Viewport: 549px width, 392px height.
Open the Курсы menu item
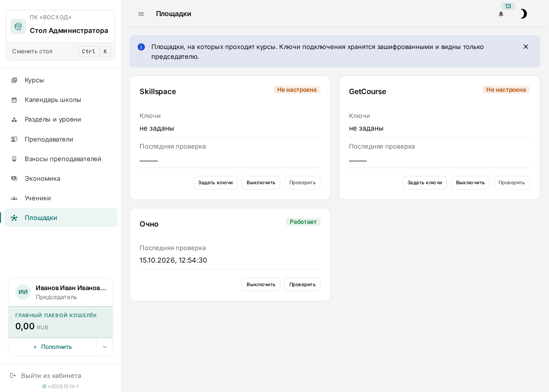coord(60,80)
